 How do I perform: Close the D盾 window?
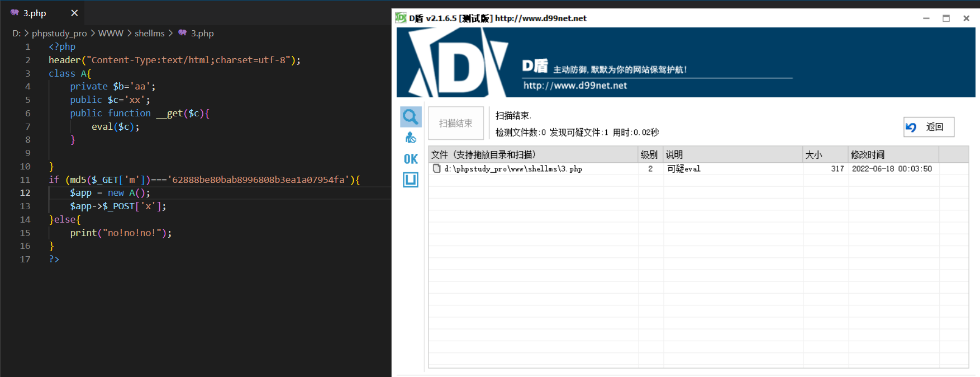click(x=966, y=18)
